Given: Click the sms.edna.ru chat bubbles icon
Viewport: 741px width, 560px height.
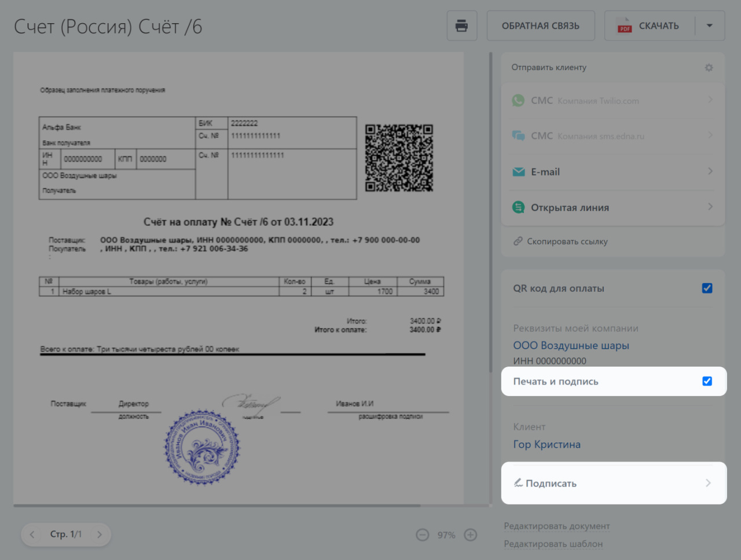Looking at the screenshot, I should point(519,136).
